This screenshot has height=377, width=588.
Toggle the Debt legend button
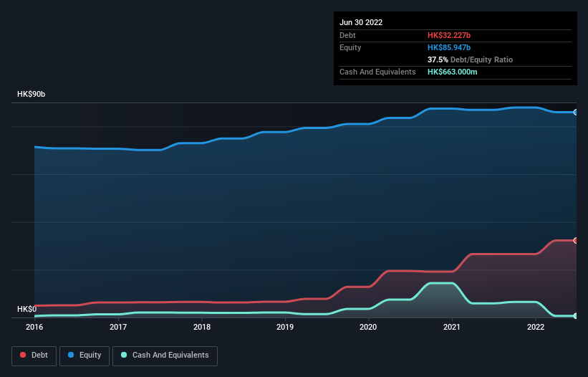(x=34, y=355)
